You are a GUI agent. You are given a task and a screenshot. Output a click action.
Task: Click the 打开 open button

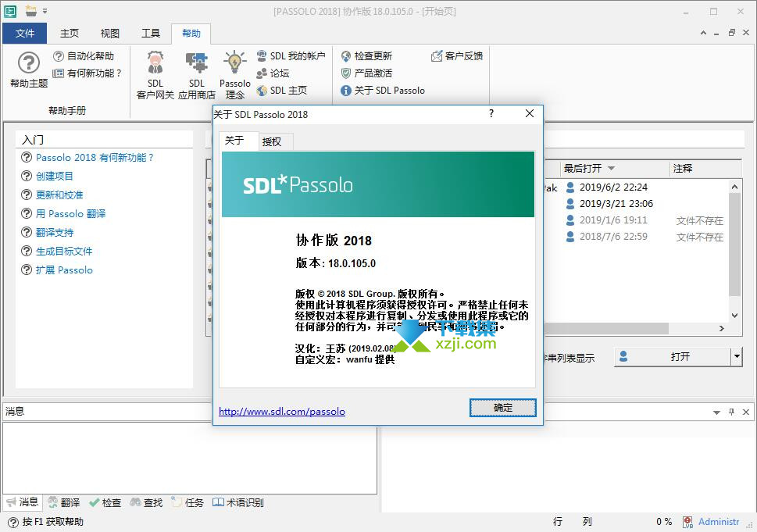673,357
